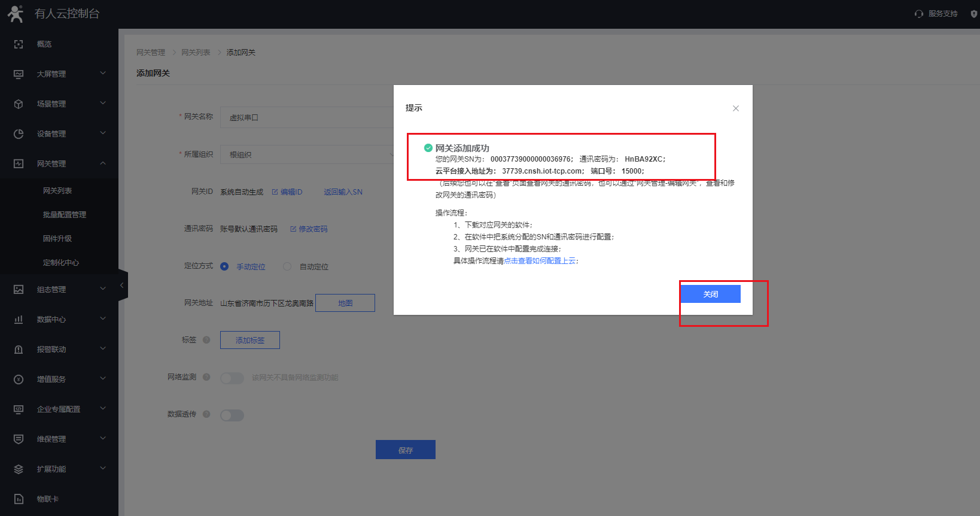This screenshot has width=980, height=516.
Task: Open the 网关列表 menu item
Action: click(57, 191)
